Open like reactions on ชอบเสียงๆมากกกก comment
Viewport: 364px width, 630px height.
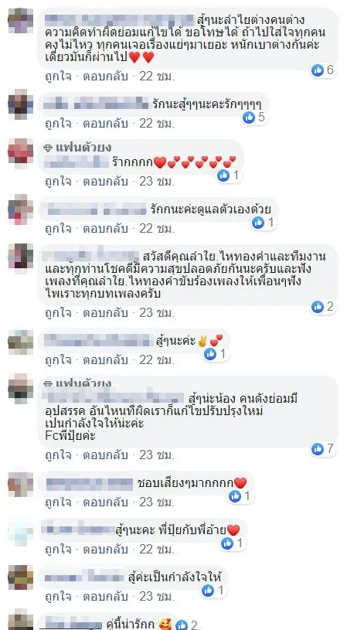pyautogui.click(x=240, y=496)
